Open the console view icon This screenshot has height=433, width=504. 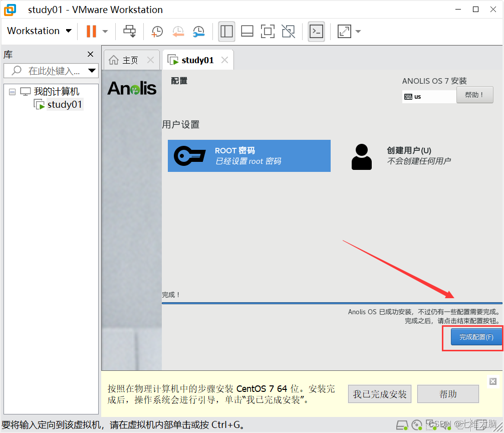[x=316, y=32]
